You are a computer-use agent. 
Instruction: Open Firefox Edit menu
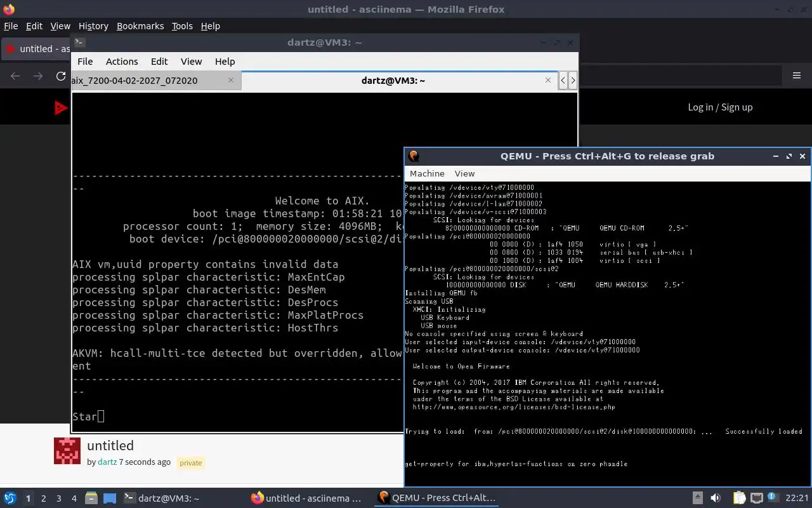pos(34,26)
